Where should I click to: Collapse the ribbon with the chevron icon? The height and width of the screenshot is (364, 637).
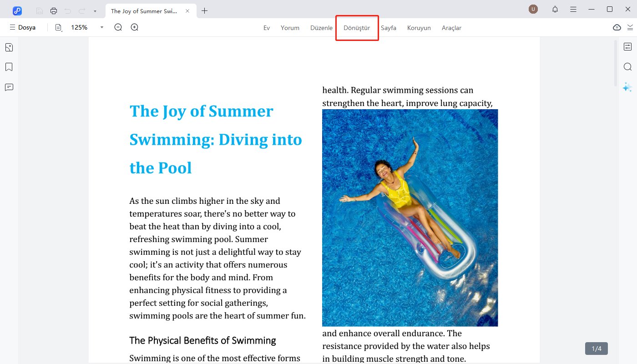tap(630, 27)
